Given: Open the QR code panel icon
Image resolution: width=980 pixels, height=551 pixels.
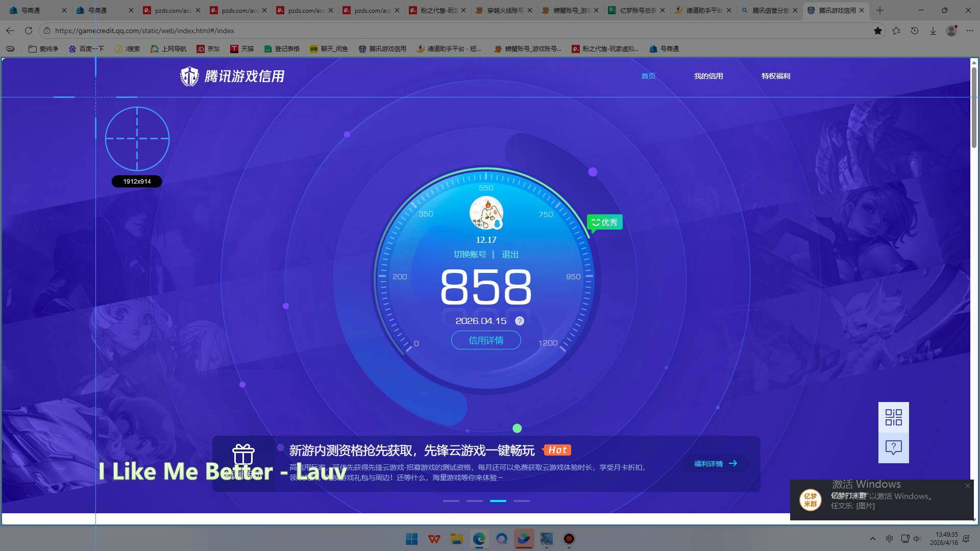Looking at the screenshot, I should tap(894, 417).
